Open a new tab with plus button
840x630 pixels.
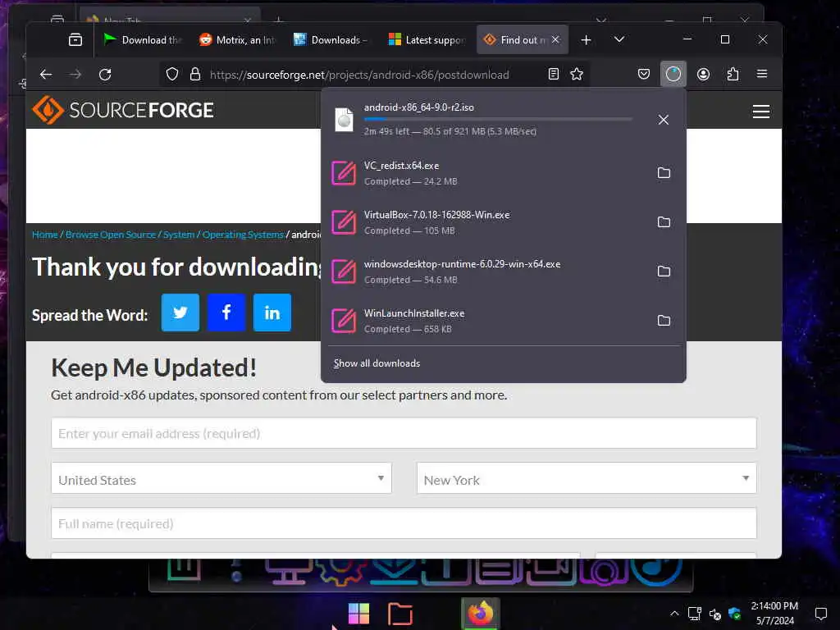coord(586,39)
